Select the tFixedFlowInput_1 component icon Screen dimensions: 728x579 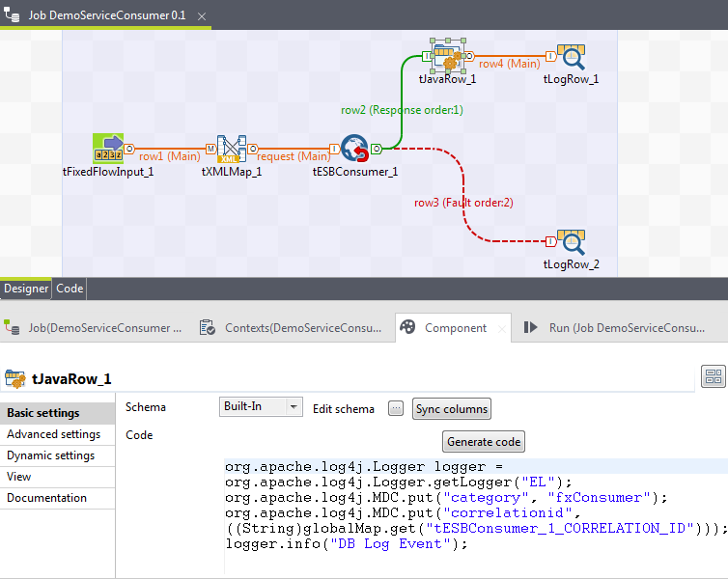click(x=108, y=149)
